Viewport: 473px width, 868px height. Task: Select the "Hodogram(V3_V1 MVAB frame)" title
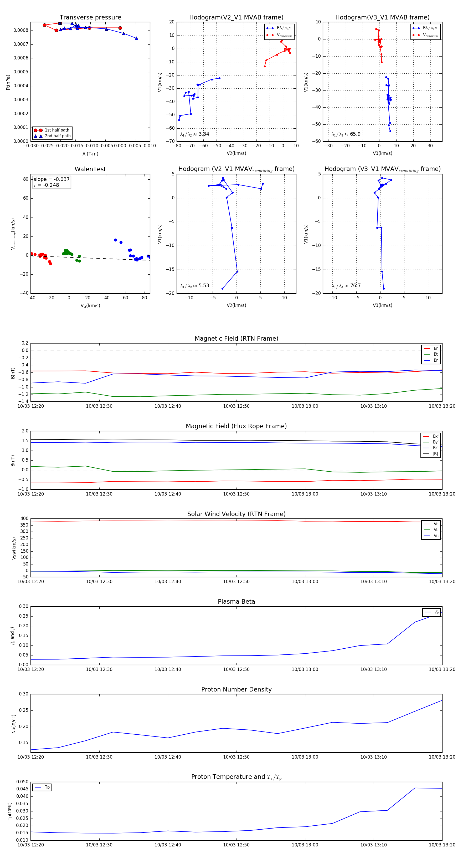click(382, 18)
